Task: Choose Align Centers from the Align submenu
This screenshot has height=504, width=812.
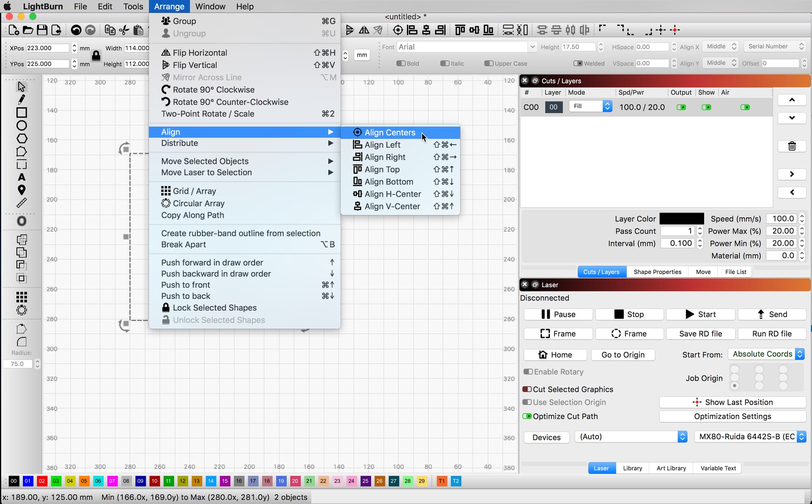Action: click(389, 132)
